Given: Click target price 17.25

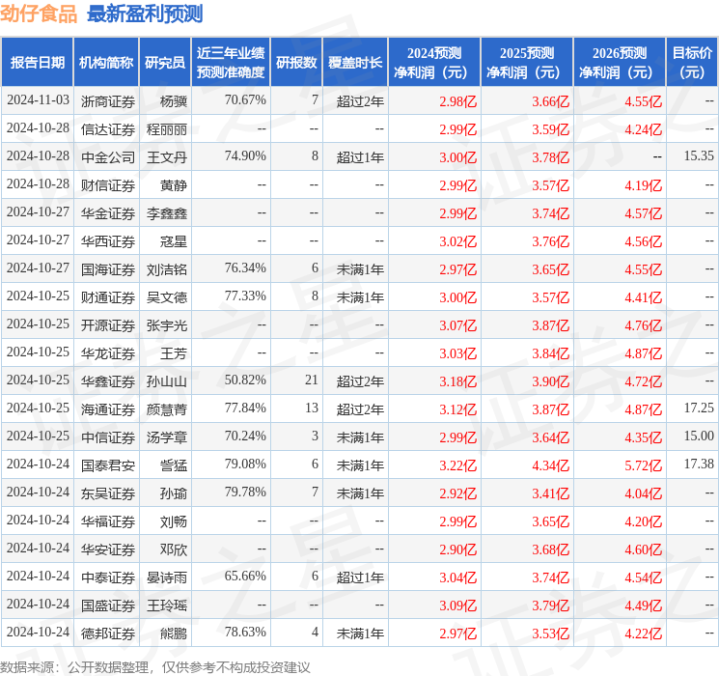Looking at the screenshot, I should [699, 408].
